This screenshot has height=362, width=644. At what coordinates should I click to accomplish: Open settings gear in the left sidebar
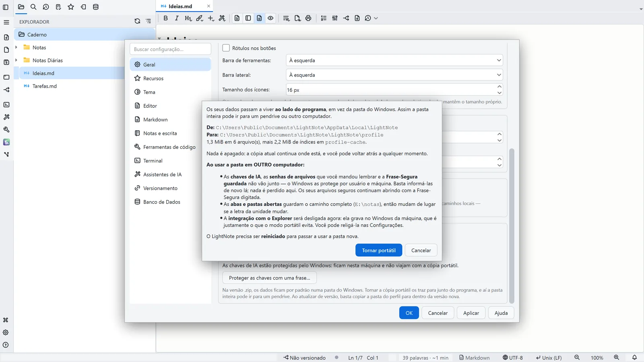(x=6, y=333)
